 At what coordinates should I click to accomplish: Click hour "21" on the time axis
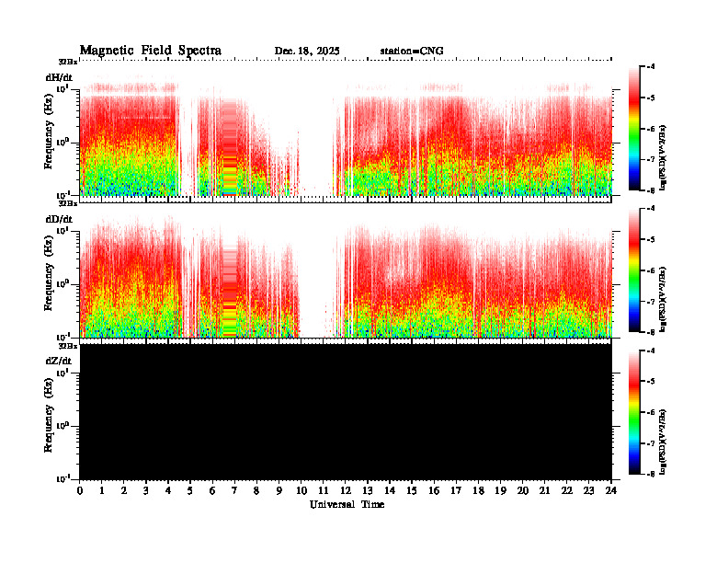pyautogui.click(x=545, y=490)
